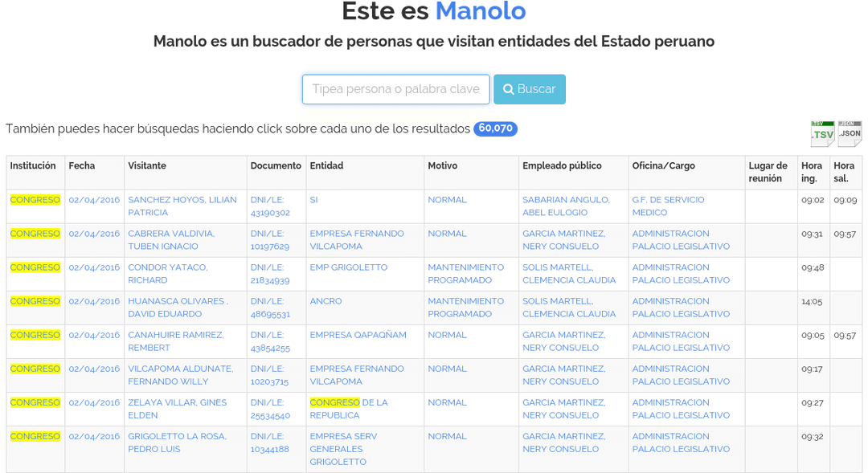
Task: Search document DNI/LE: 43854255
Action: click(270, 340)
